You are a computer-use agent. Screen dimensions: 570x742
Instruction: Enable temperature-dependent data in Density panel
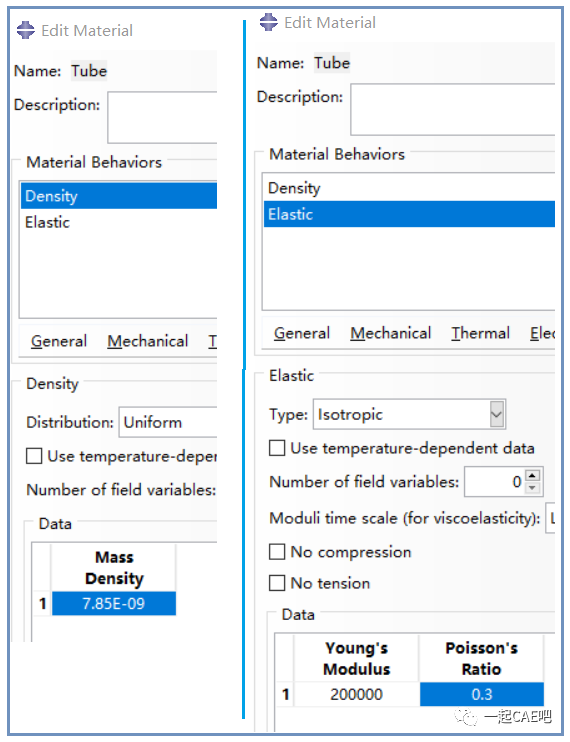tap(34, 456)
